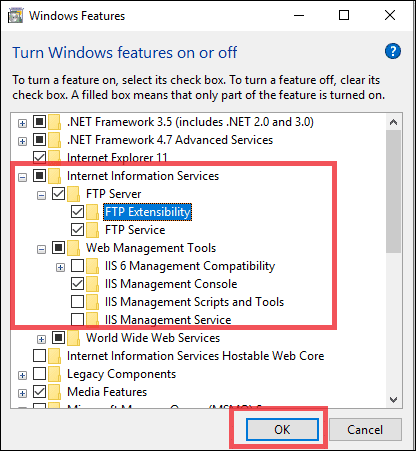
Task: Toggle the Internet Information Services checkbox
Action: 39,176
